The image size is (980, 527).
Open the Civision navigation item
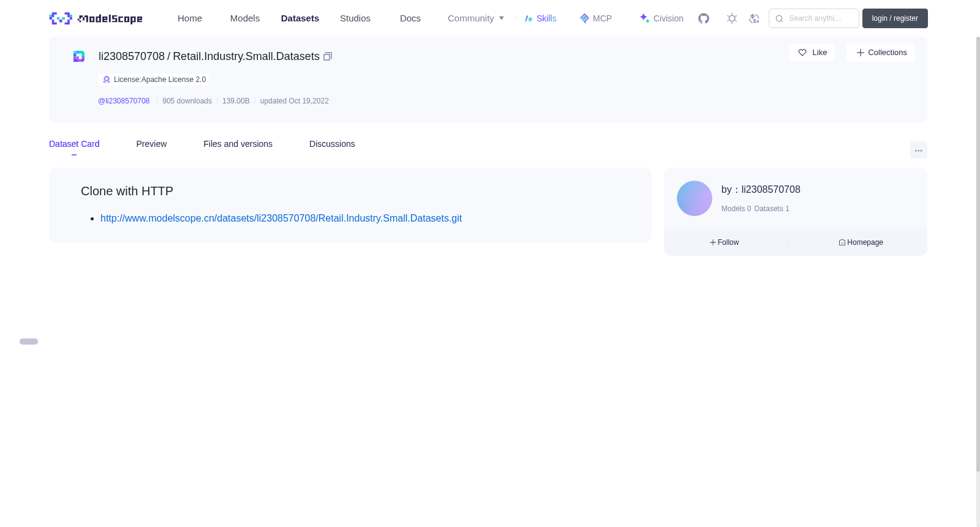point(661,18)
